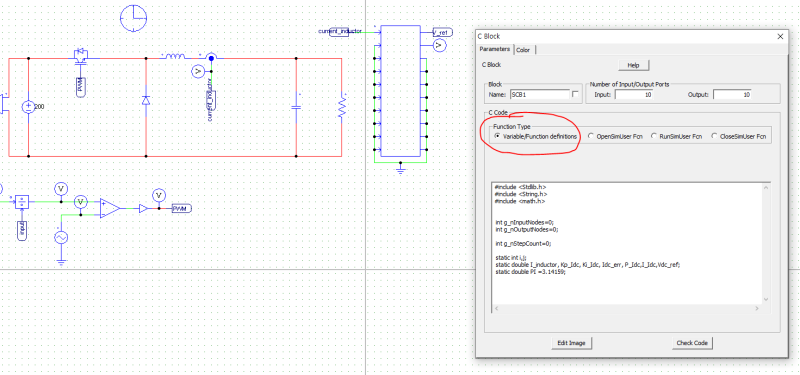Close the C Block dialog
The image size is (800, 375).
click(x=780, y=36)
